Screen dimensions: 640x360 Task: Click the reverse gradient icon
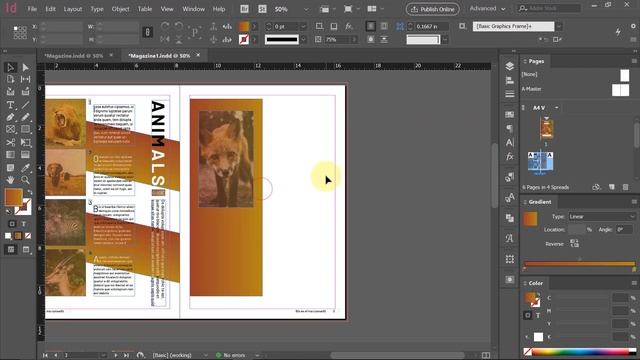574,243
